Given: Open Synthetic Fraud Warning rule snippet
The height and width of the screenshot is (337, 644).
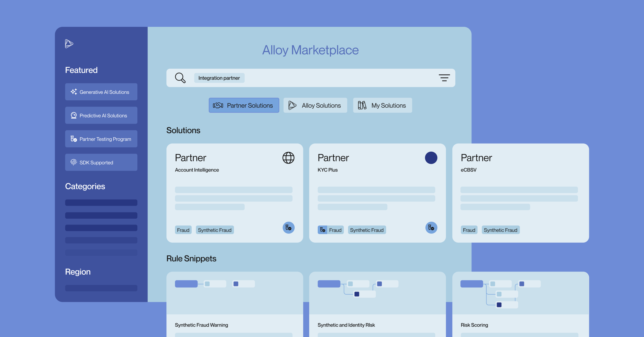Looking at the screenshot, I should coord(235,304).
